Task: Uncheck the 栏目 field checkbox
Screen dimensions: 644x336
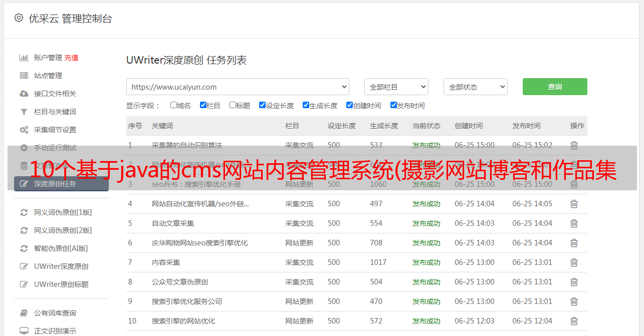Action: pos(203,105)
